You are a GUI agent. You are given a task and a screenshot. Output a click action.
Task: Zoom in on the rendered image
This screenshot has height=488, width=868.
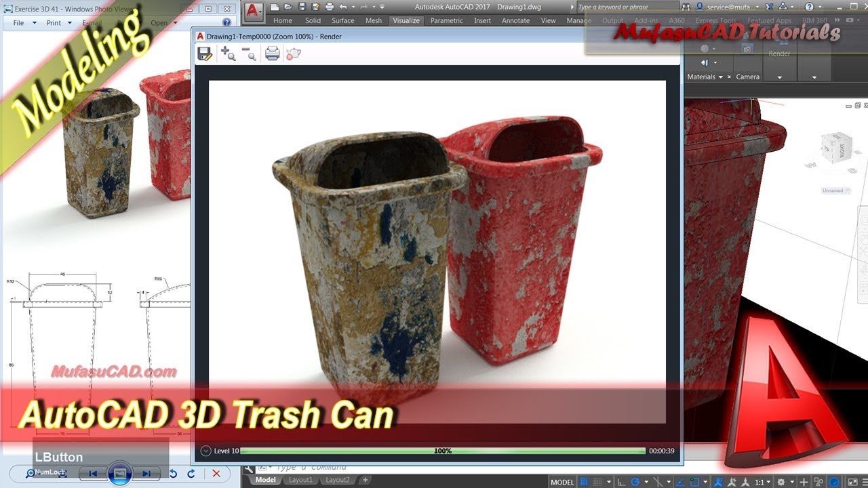click(x=228, y=54)
